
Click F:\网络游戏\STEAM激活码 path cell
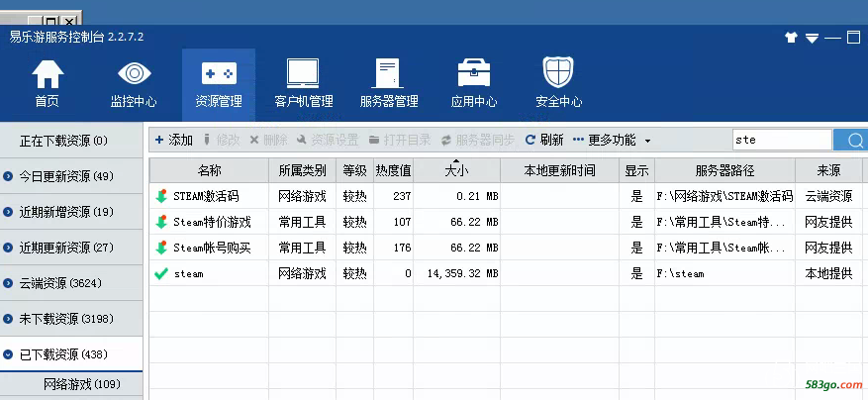[x=724, y=196]
